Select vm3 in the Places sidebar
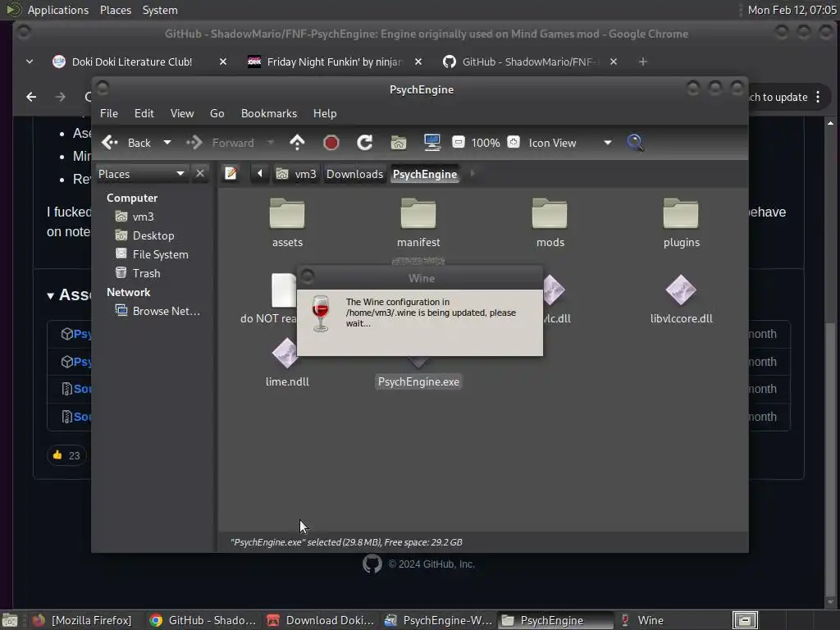 click(x=143, y=217)
